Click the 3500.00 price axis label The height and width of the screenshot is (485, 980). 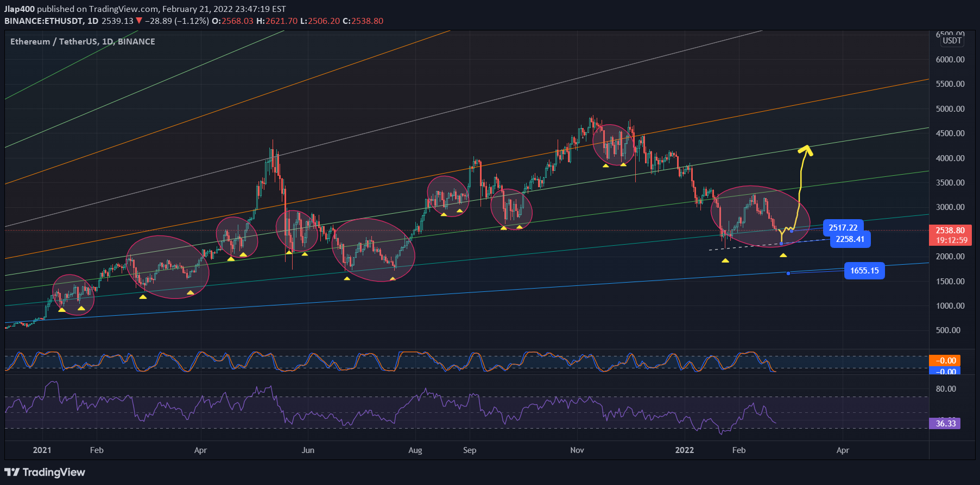[x=950, y=183]
